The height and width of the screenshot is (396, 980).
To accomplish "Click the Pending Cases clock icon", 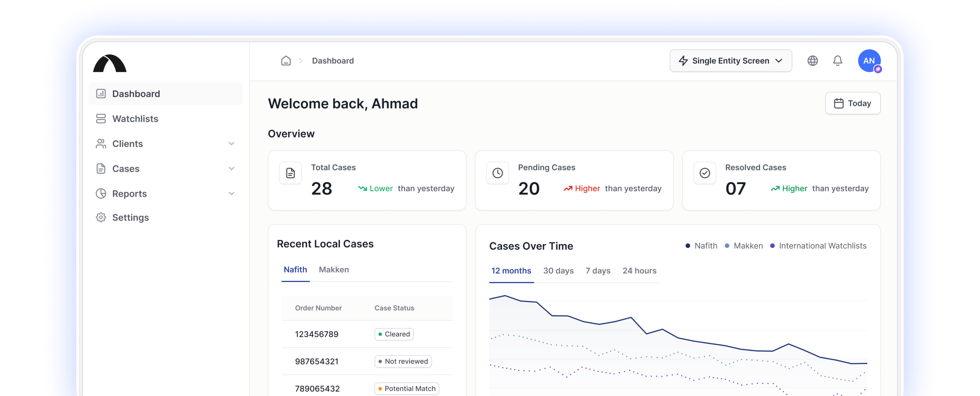I will click(497, 173).
